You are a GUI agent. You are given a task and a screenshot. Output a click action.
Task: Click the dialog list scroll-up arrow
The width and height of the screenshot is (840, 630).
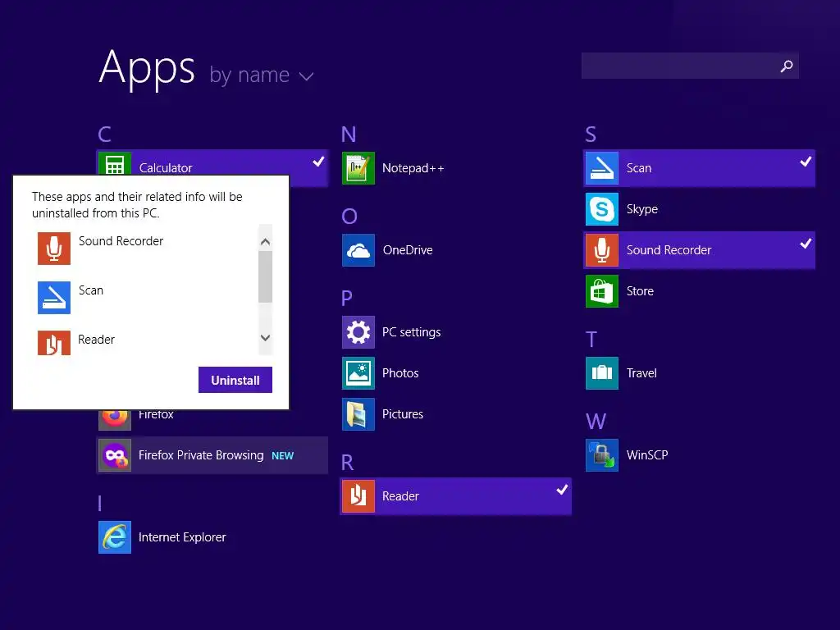coord(265,242)
